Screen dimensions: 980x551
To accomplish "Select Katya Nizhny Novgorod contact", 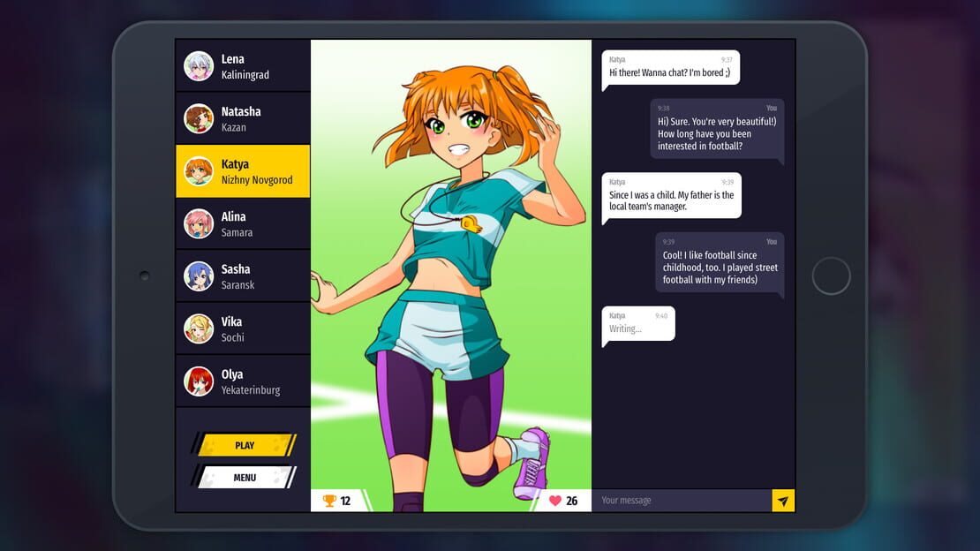I will pyautogui.click(x=243, y=171).
